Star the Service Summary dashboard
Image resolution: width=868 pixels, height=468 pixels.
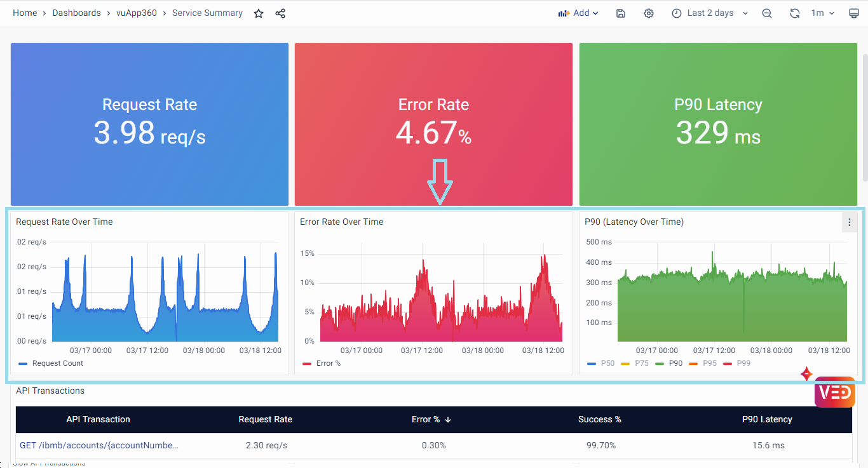click(259, 13)
